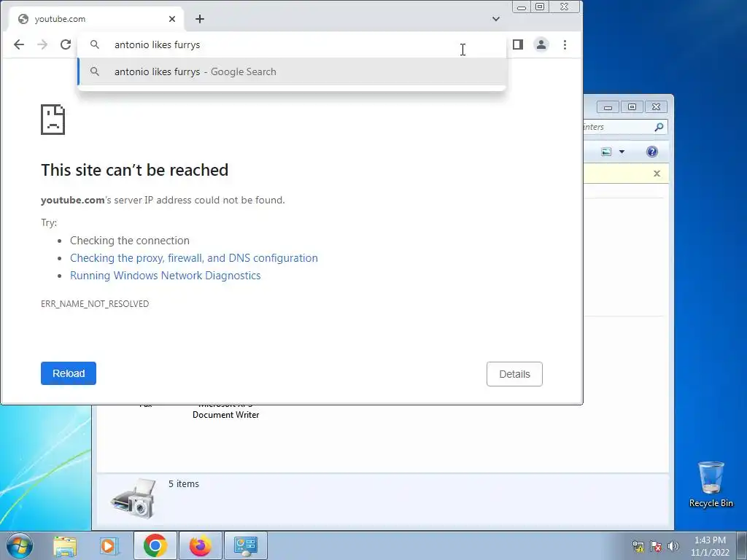Close the youtube.com tab

coord(172,19)
